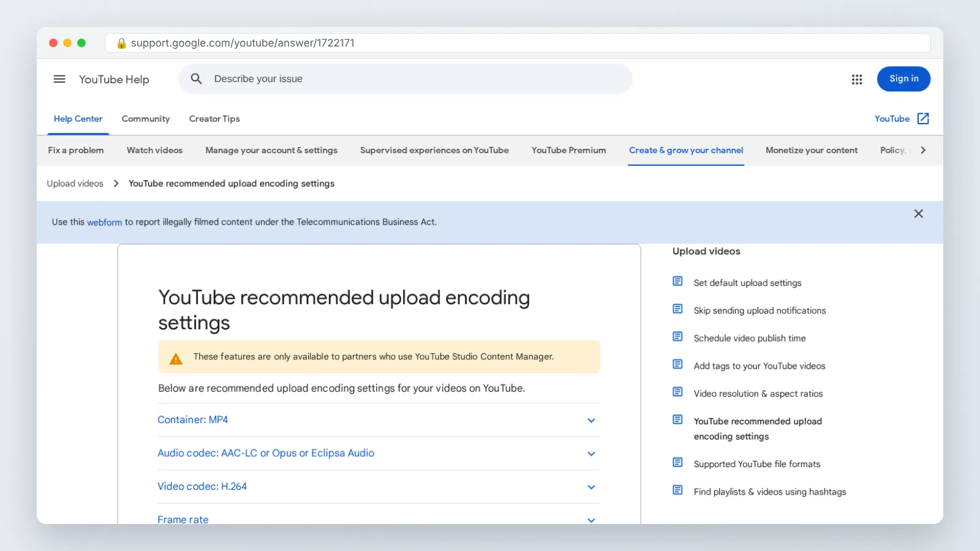Screen dimensions: 980x551
Task: Select Fix a problem category
Action: click(76, 151)
